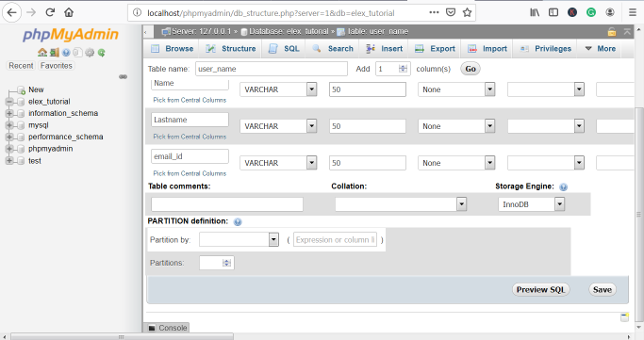Expand the mysql database node
Image resolution: width=644 pixels, height=340 pixels.
(x=9, y=125)
